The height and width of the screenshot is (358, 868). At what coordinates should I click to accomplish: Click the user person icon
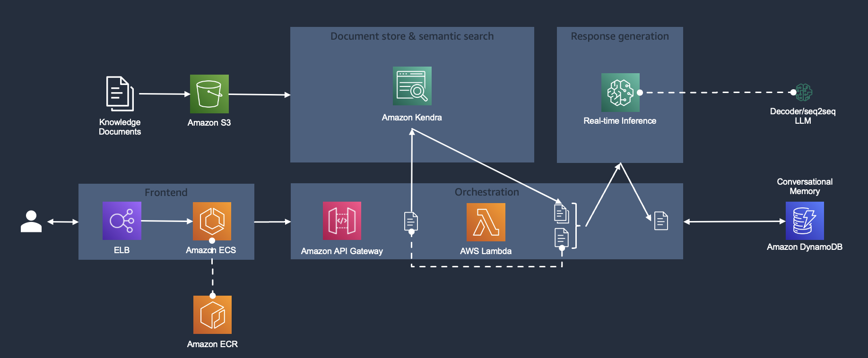pos(31,221)
